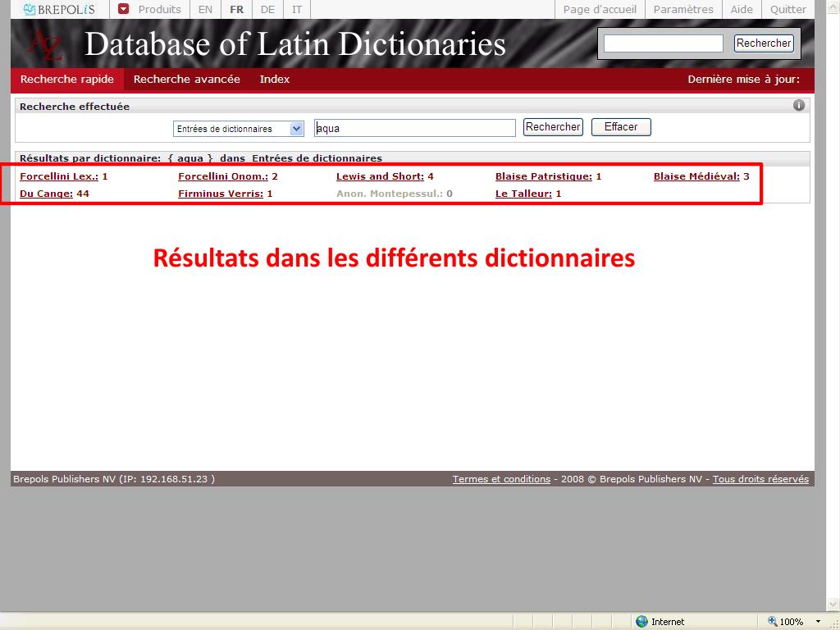Click the 100% zoom level text
840x630 pixels.
click(792, 622)
